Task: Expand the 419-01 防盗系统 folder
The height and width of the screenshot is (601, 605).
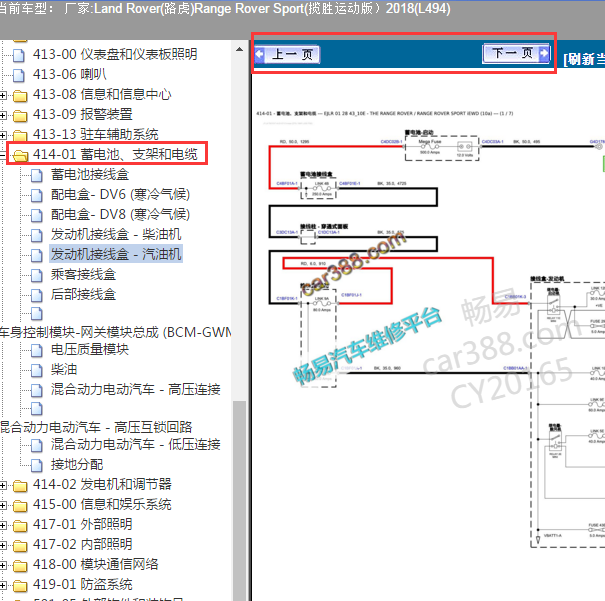Action: point(3,586)
